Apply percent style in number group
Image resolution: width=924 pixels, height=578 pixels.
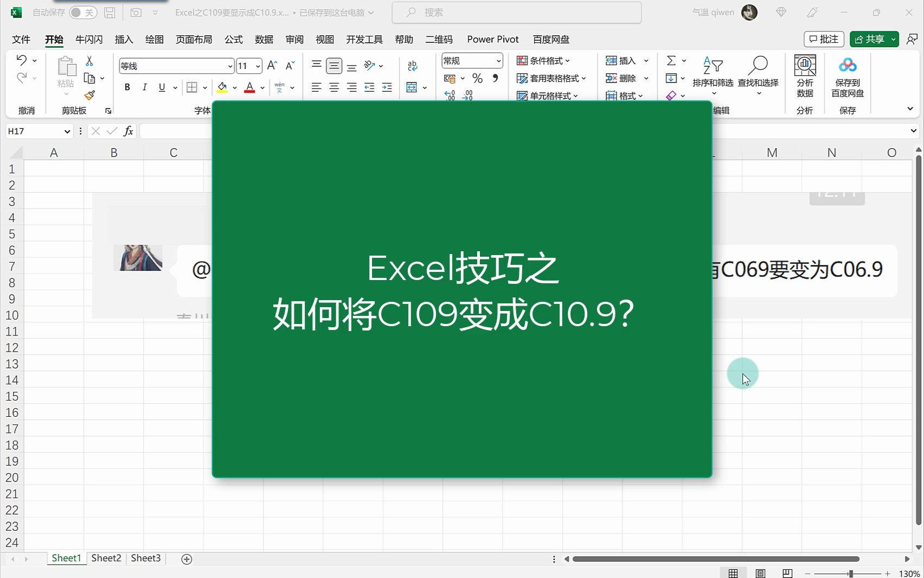pyautogui.click(x=477, y=78)
